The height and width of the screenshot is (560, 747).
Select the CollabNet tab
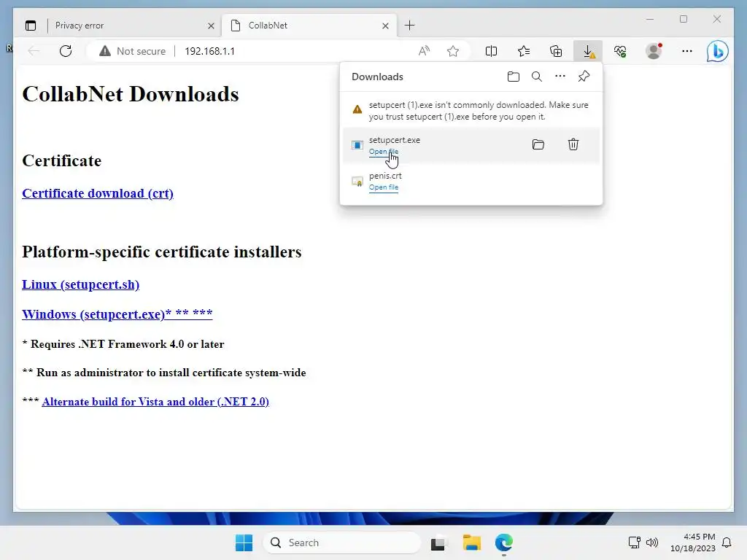(309, 26)
